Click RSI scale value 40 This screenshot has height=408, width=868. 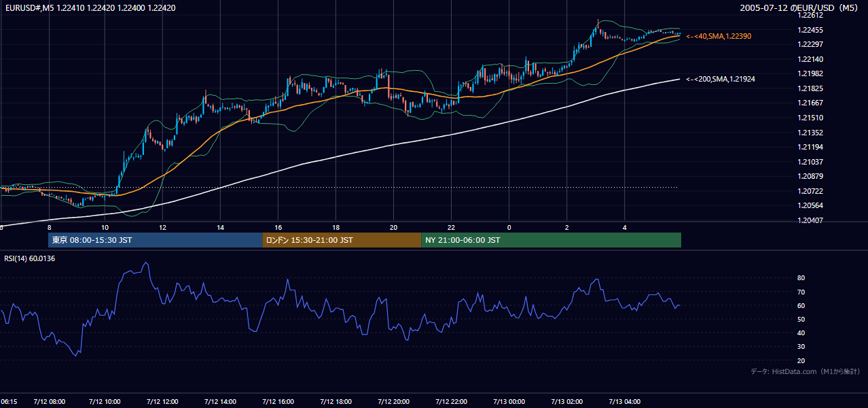[801, 333]
